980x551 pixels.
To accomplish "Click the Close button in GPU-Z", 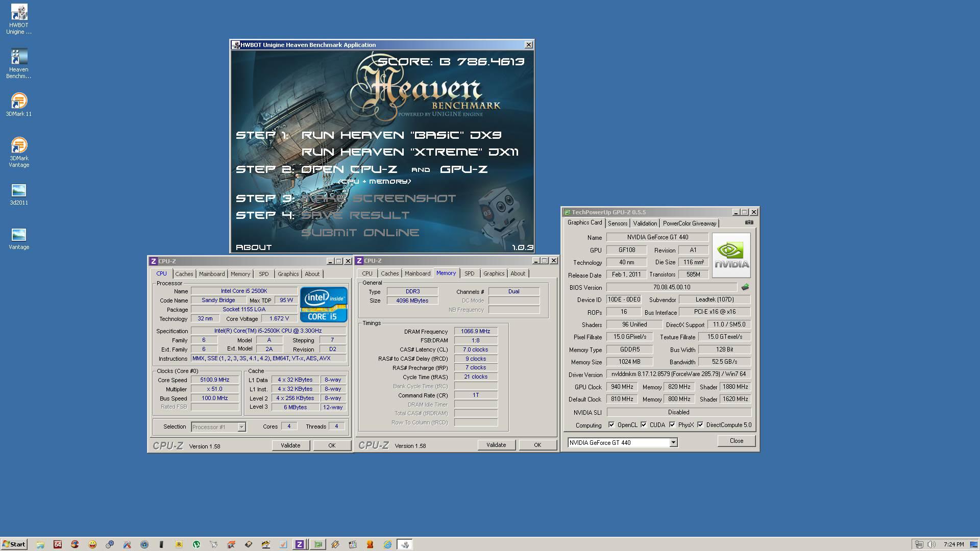I will coord(736,441).
